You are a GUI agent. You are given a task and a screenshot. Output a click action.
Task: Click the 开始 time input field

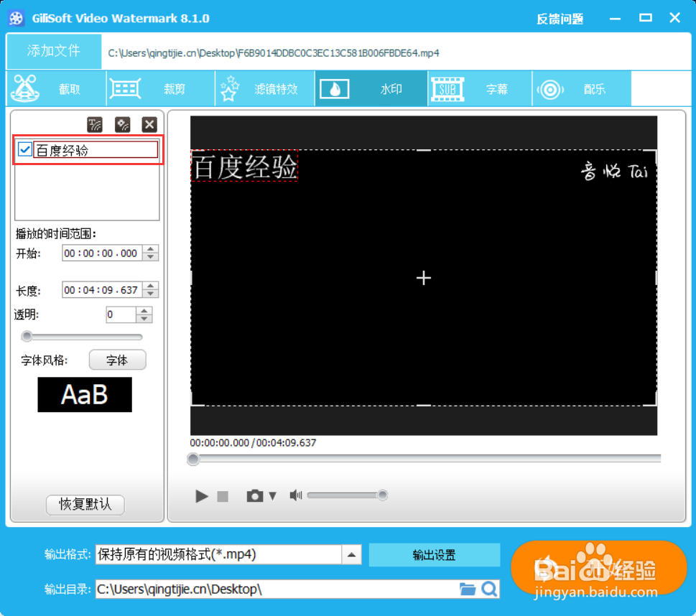102,253
